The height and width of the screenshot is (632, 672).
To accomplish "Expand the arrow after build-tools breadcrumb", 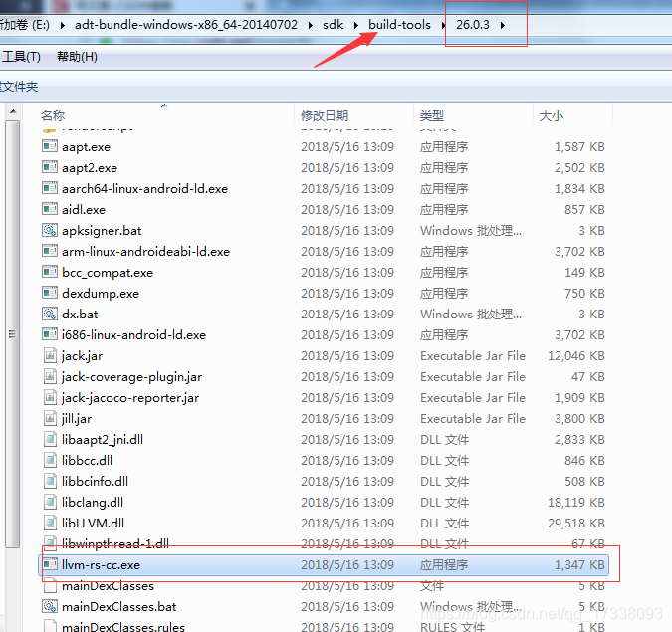I will (x=444, y=25).
